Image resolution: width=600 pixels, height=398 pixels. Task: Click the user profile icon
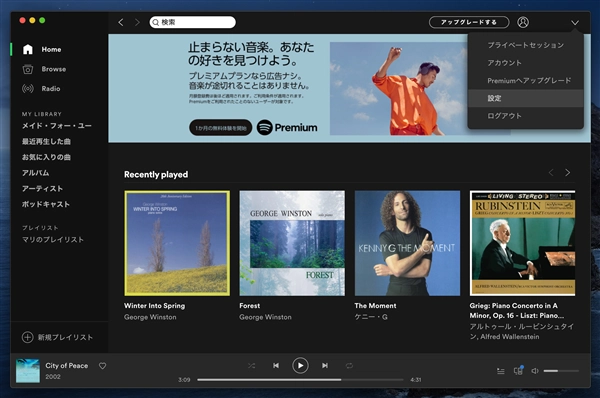[523, 22]
